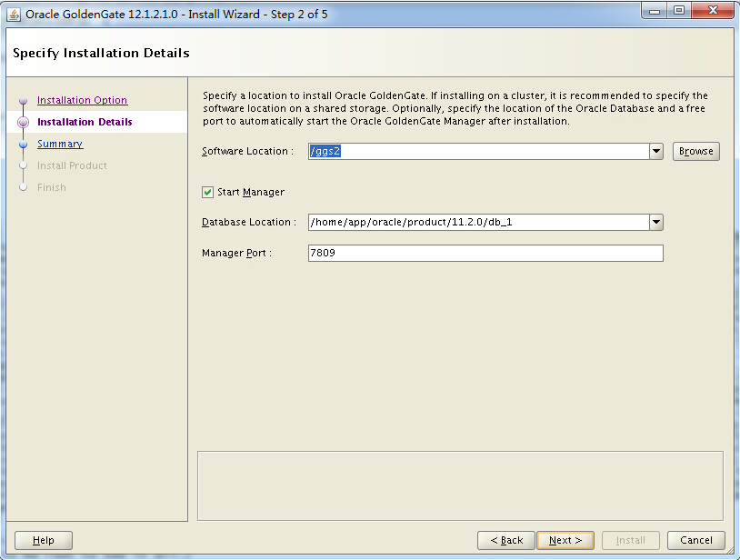Open the Database Location dropdown arrow

(656, 222)
